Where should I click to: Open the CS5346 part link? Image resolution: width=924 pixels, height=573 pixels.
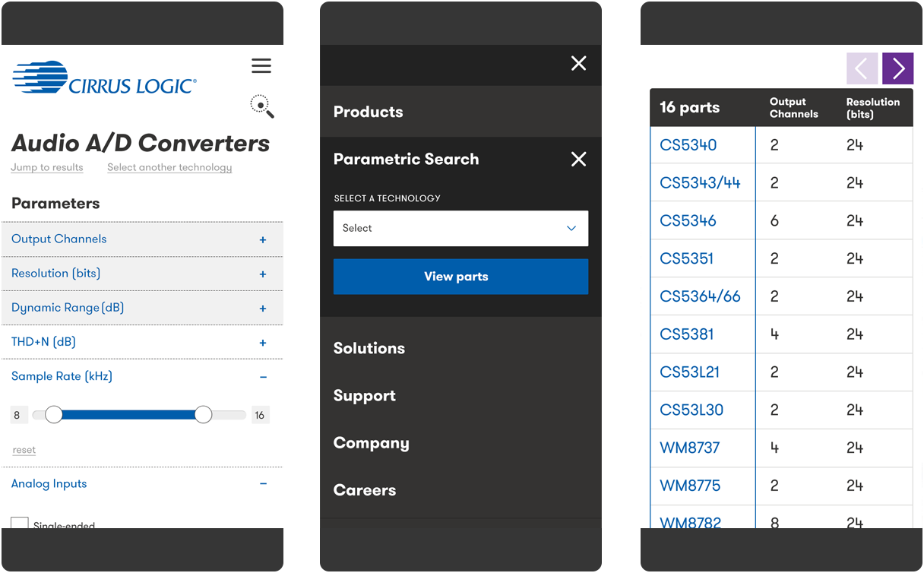click(x=688, y=220)
